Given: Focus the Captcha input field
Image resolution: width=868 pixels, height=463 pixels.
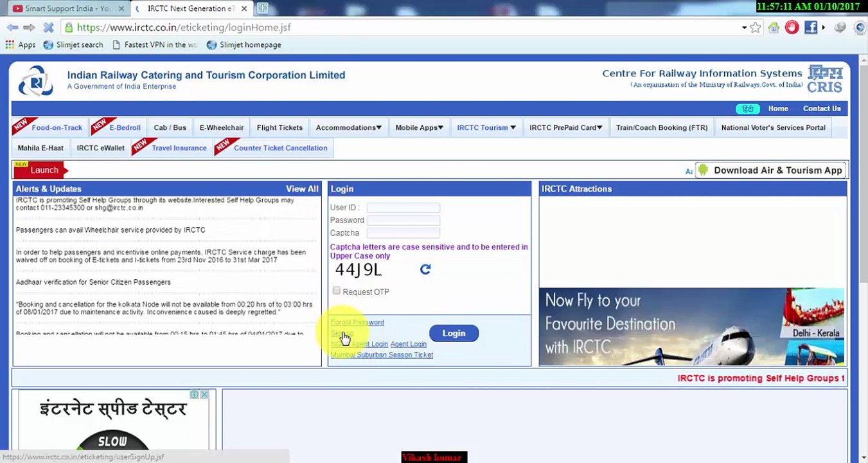Looking at the screenshot, I should click(403, 233).
